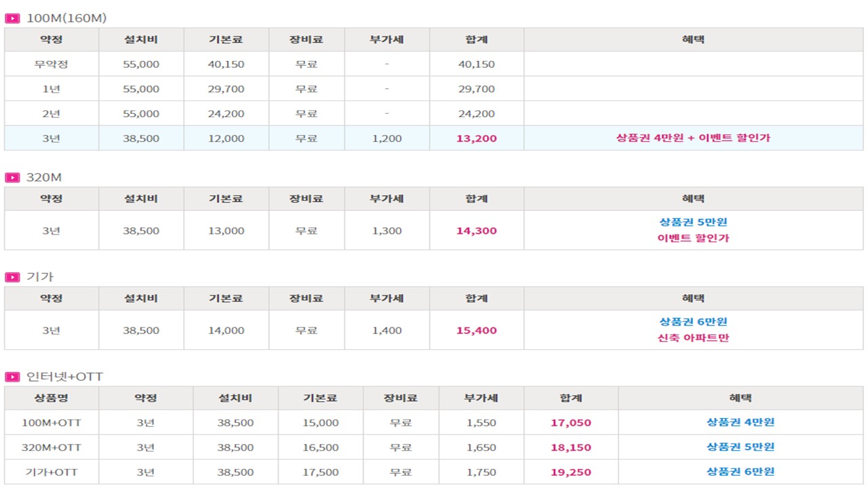The height and width of the screenshot is (488, 868).
Task: Click the pink 13,200 total
Action: coord(477,138)
